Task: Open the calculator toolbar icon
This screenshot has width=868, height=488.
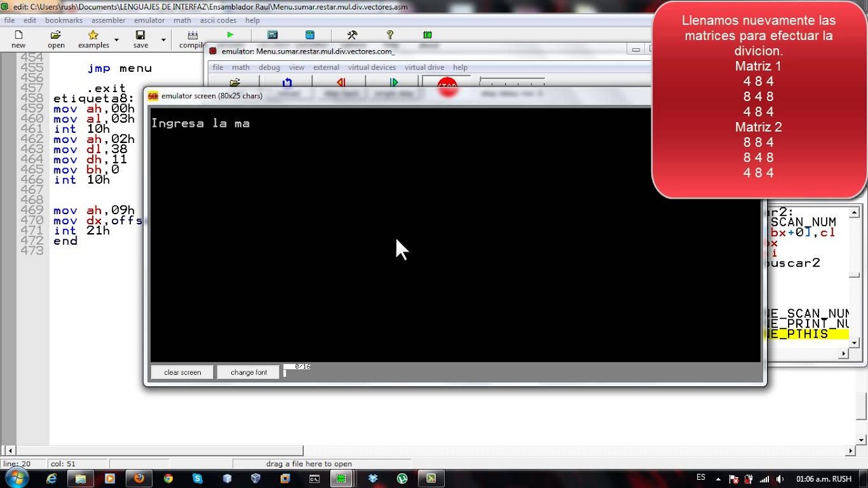Action: tap(272, 35)
